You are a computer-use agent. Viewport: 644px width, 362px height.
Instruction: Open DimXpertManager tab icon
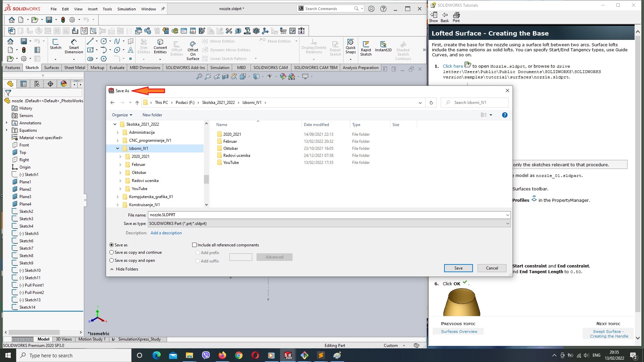pyautogui.click(x=50, y=84)
